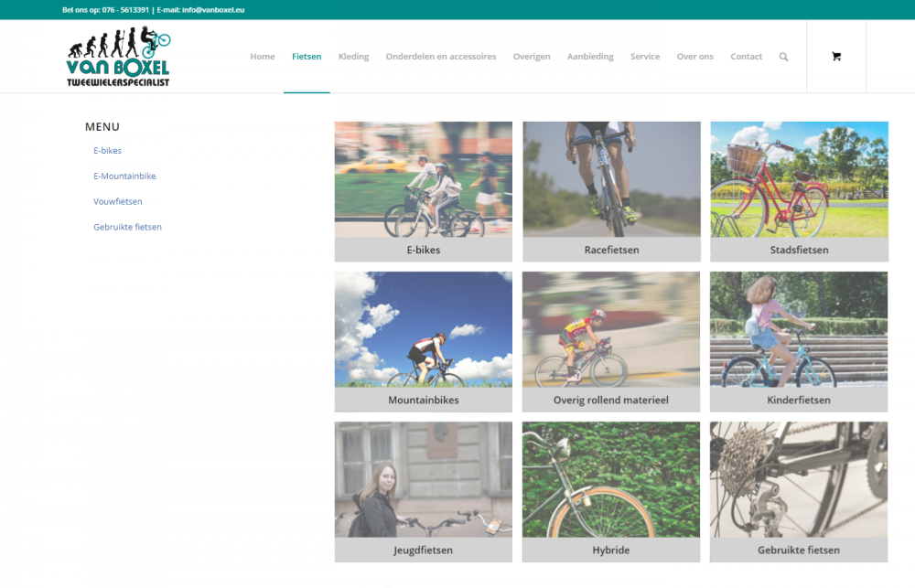This screenshot has height=588, width=915.
Task: Click the E-bikes tile caption
Action: point(423,250)
